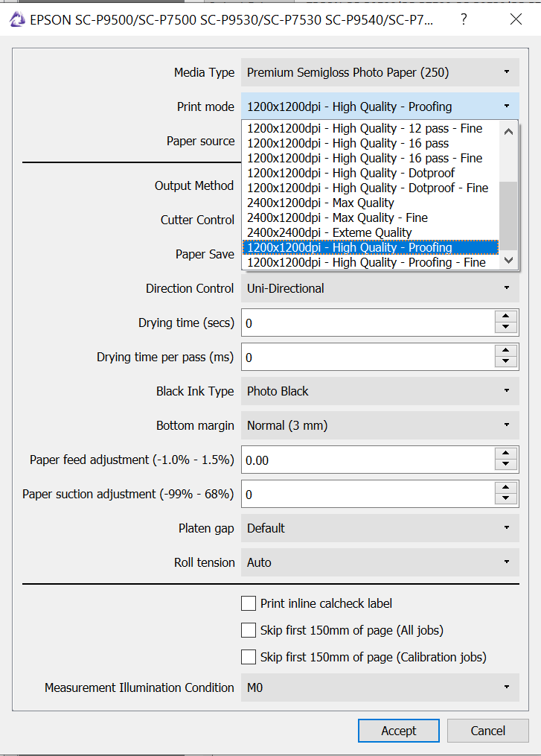Viewport: 541px width, 756px height.
Task: Click the Cancel button
Action: click(487, 731)
